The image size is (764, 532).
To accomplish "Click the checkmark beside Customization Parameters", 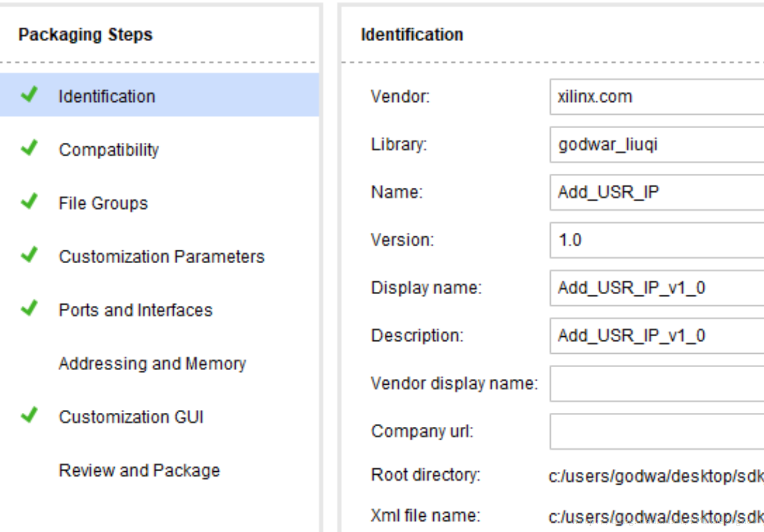I will click(x=29, y=255).
